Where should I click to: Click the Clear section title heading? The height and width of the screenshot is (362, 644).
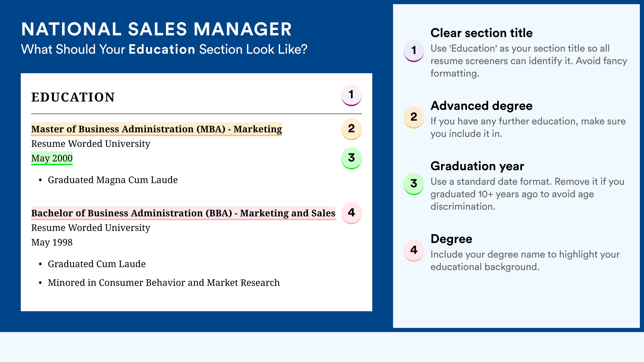(x=482, y=33)
